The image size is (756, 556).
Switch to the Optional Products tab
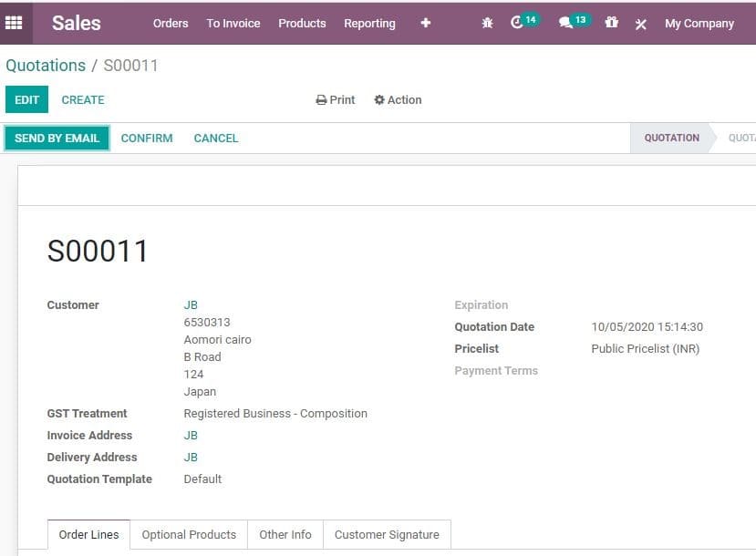click(x=189, y=535)
